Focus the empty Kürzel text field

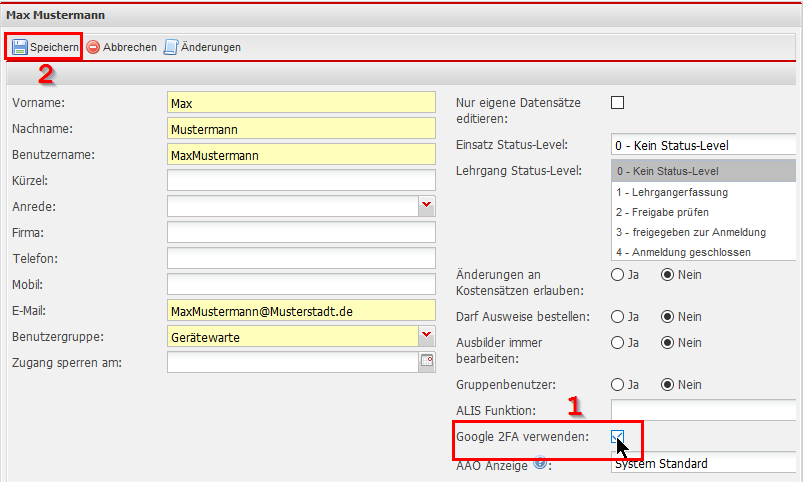pos(302,180)
